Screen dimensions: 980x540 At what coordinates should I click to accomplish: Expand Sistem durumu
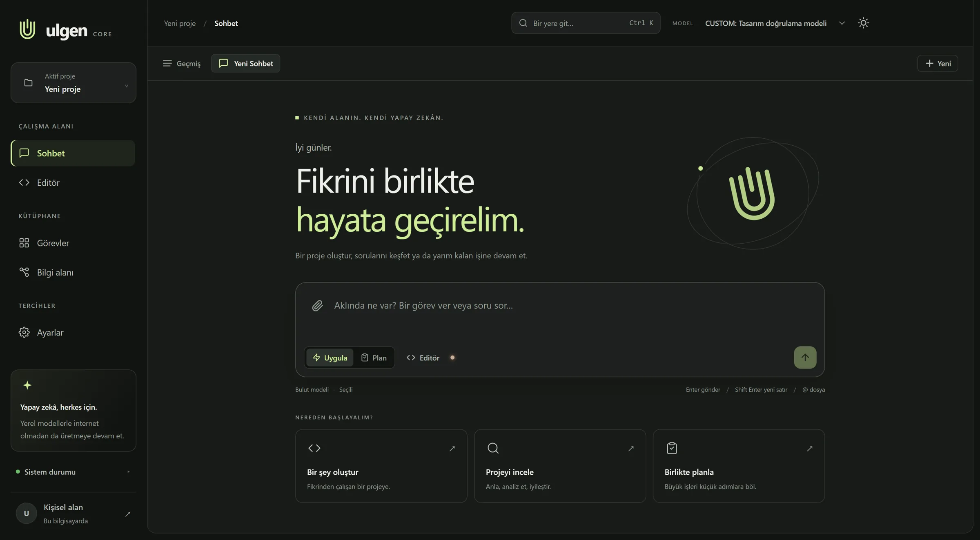(x=73, y=472)
